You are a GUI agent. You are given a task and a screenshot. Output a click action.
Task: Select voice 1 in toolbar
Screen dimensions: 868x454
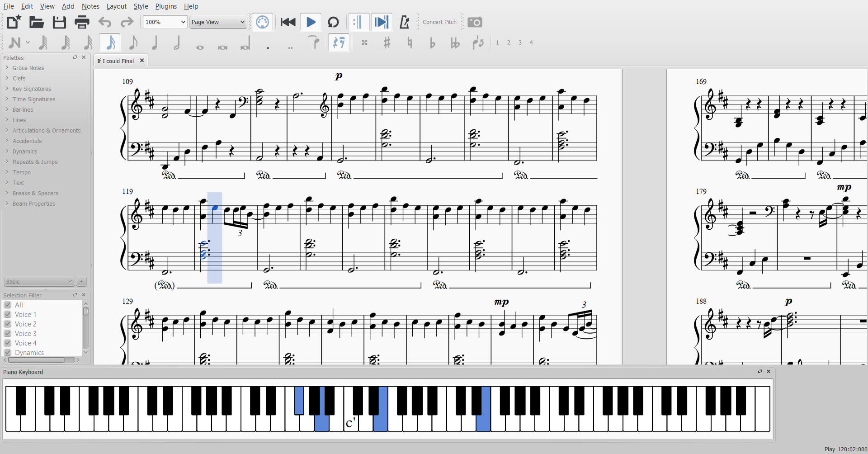click(497, 43)
